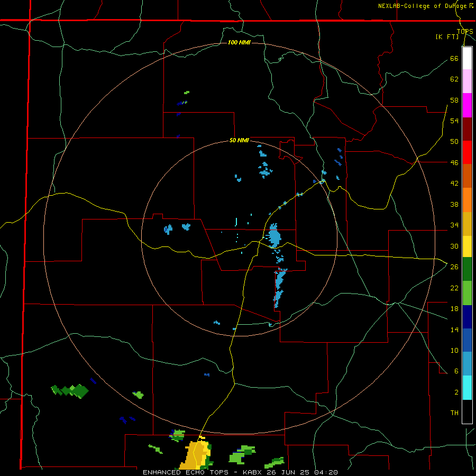Click the light blue 6-10 kft swatch
The image size is (476, 476).
[x=467, y=364]
